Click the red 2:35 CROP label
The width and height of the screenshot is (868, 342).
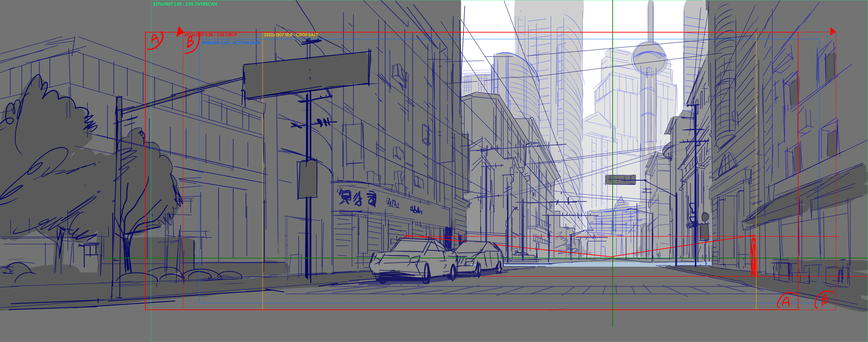tap(211, 35)
